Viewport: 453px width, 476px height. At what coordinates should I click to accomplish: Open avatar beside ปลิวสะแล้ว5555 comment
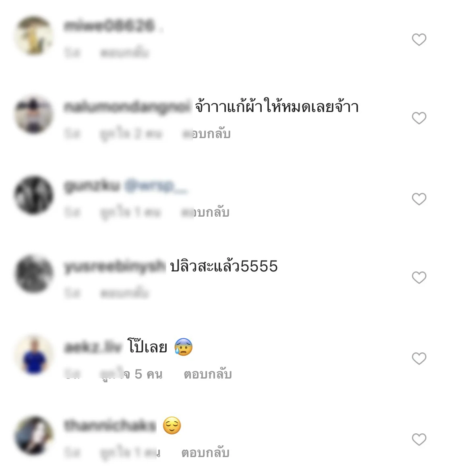tap(34, 273)
